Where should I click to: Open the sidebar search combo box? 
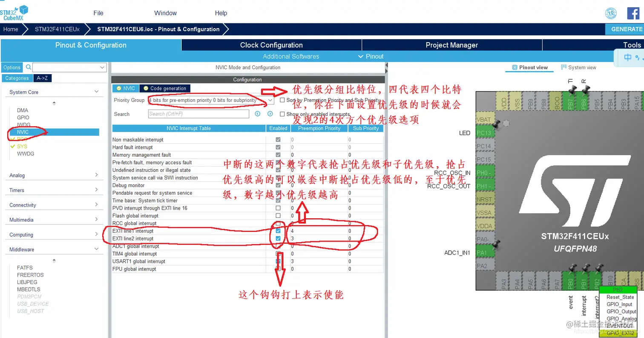point(69,67)
